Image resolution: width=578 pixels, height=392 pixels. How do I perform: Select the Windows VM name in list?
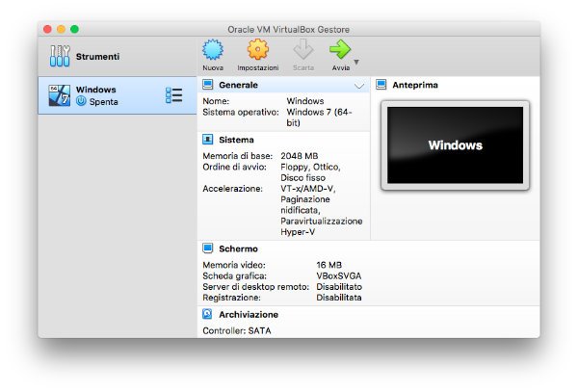(x=95, y=90)
